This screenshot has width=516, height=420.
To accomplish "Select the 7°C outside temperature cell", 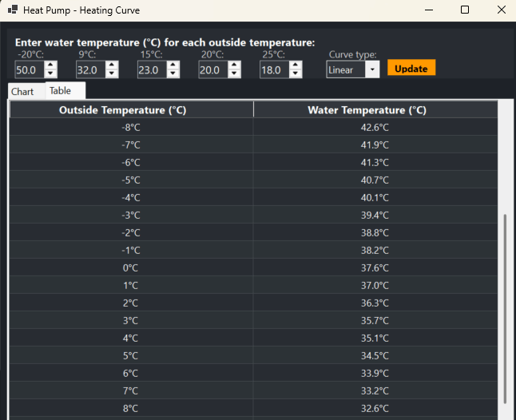I will [x=131, y=390].
